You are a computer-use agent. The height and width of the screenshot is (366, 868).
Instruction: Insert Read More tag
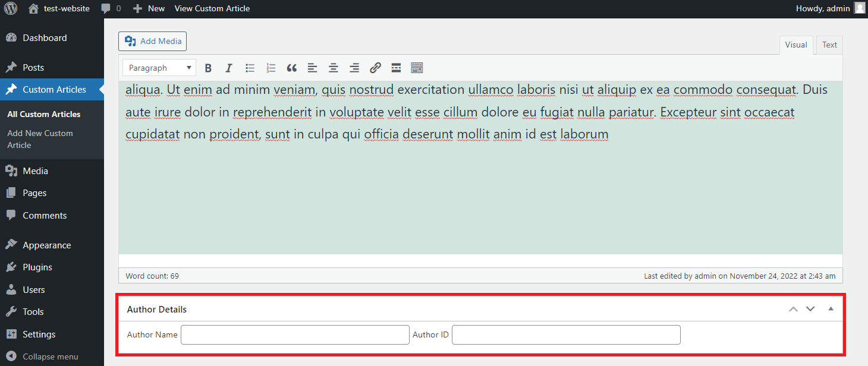click(x=396, y=68)
